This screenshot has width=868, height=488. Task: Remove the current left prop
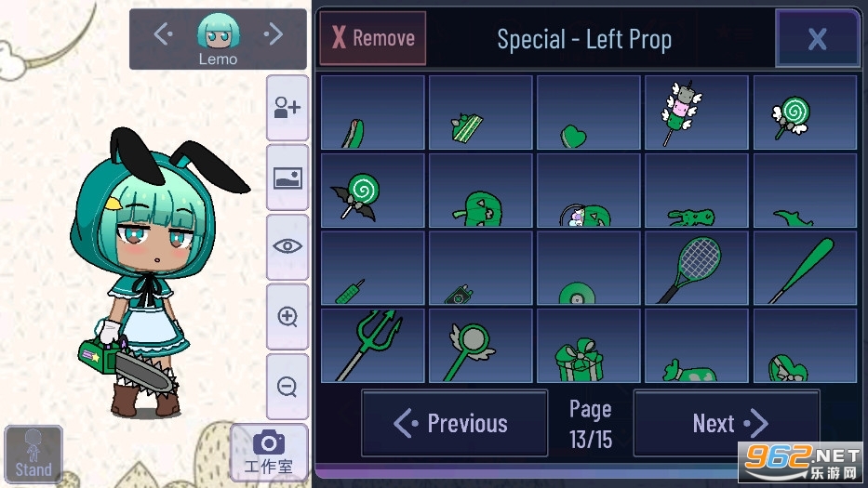[373, 38]
